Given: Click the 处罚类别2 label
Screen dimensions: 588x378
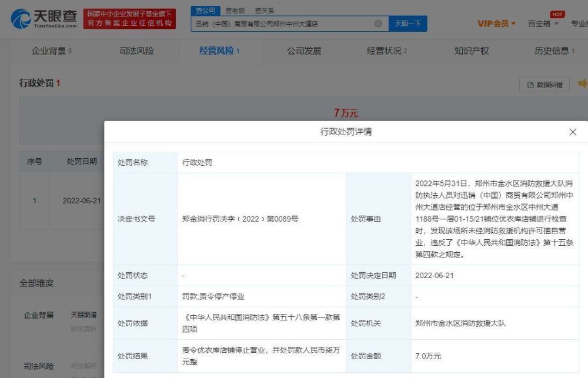Looking at the screenshot, I should tap(368, 297).
